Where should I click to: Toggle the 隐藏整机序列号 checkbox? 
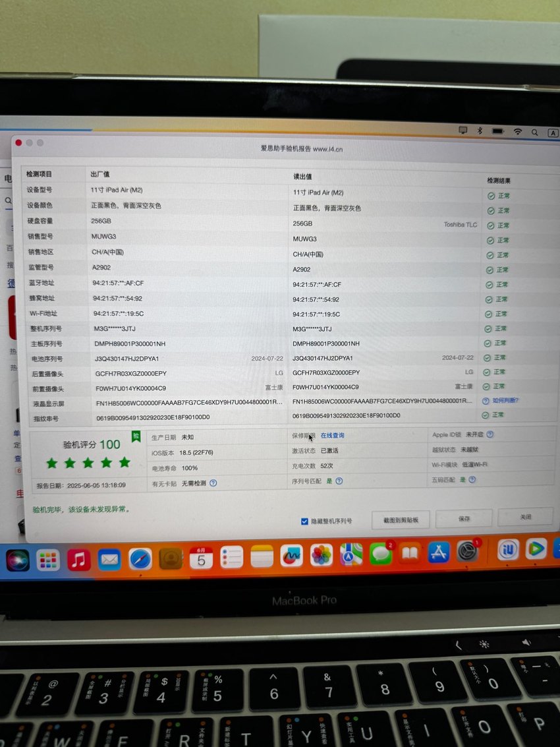coord(305,522)
